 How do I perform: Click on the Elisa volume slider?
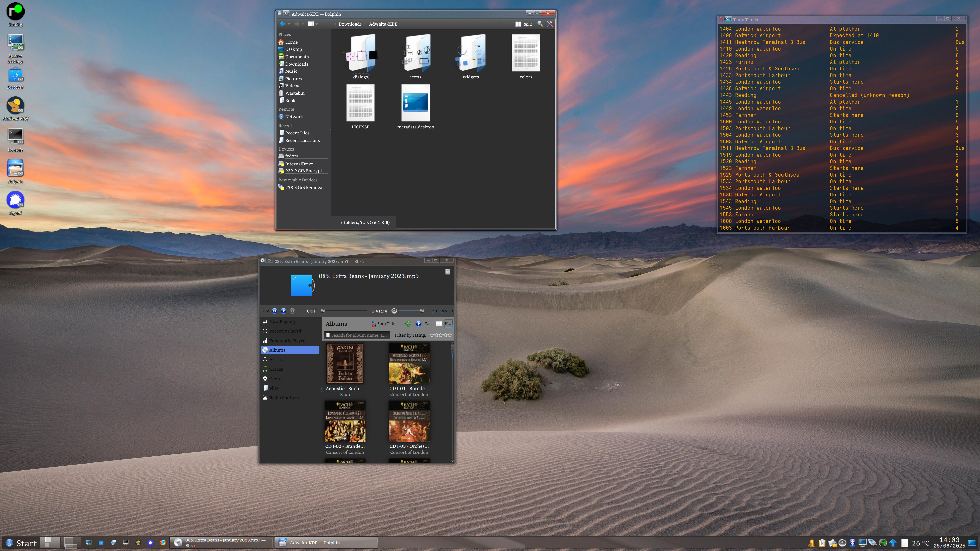coord(412,311)
